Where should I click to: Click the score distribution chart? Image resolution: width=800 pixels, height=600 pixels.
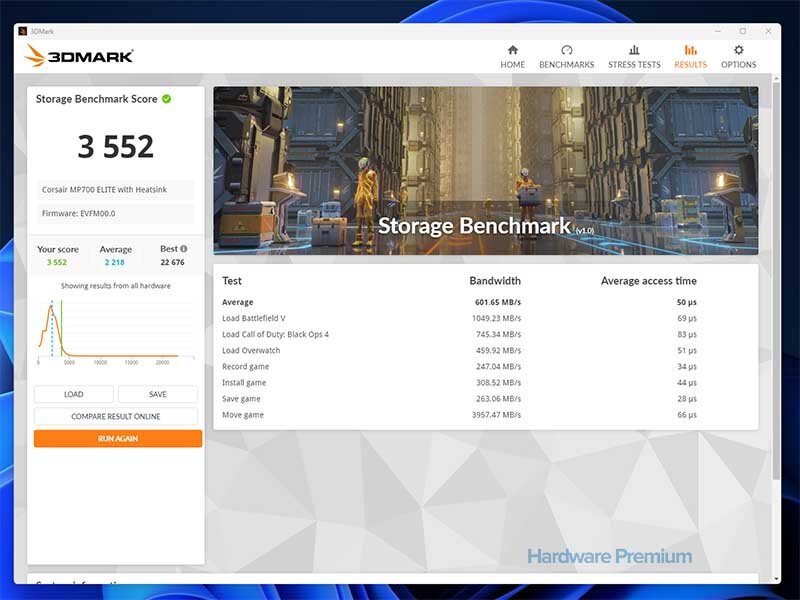click(x=116, y=332)
